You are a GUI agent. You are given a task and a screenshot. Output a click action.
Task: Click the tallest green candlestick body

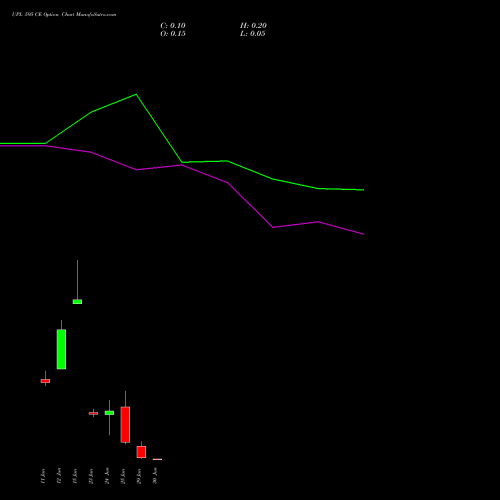click(x=61, y=349)
